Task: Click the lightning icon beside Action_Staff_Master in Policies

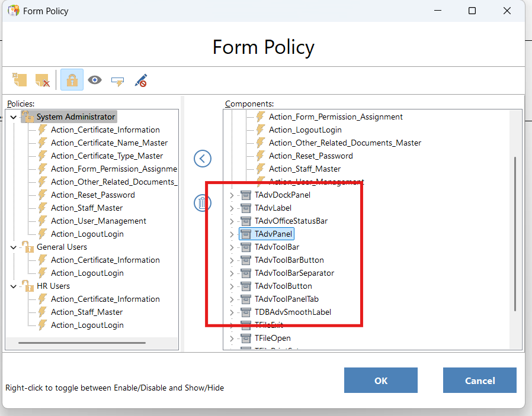Action: tap(43, 208)
